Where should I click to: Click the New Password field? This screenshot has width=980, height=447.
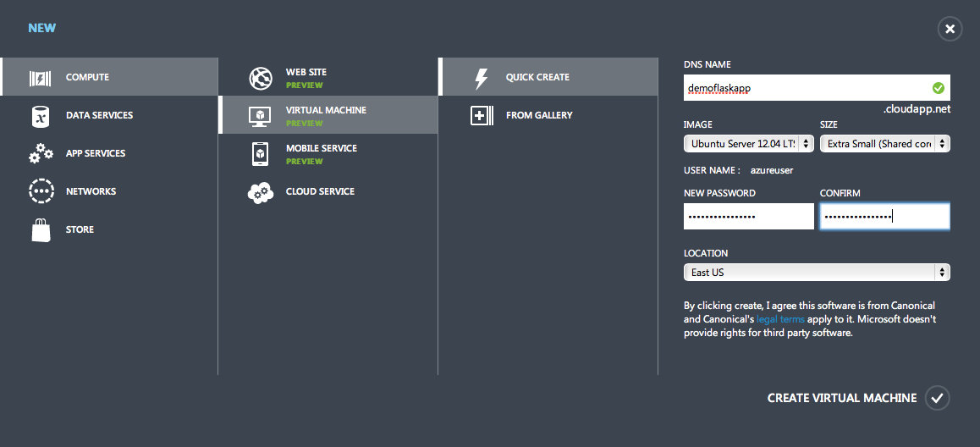(x=749, y=217)
